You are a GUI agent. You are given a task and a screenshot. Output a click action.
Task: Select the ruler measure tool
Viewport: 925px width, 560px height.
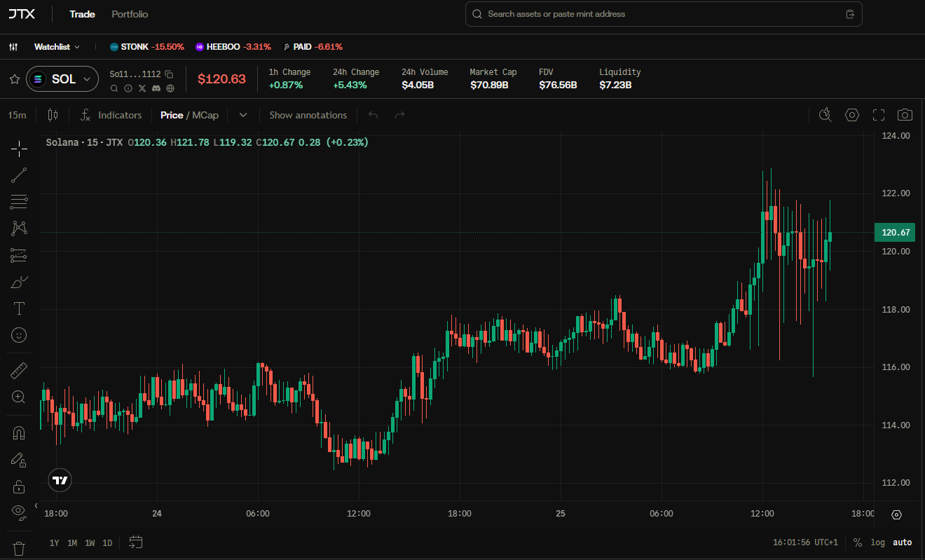[x=19, y=369]
